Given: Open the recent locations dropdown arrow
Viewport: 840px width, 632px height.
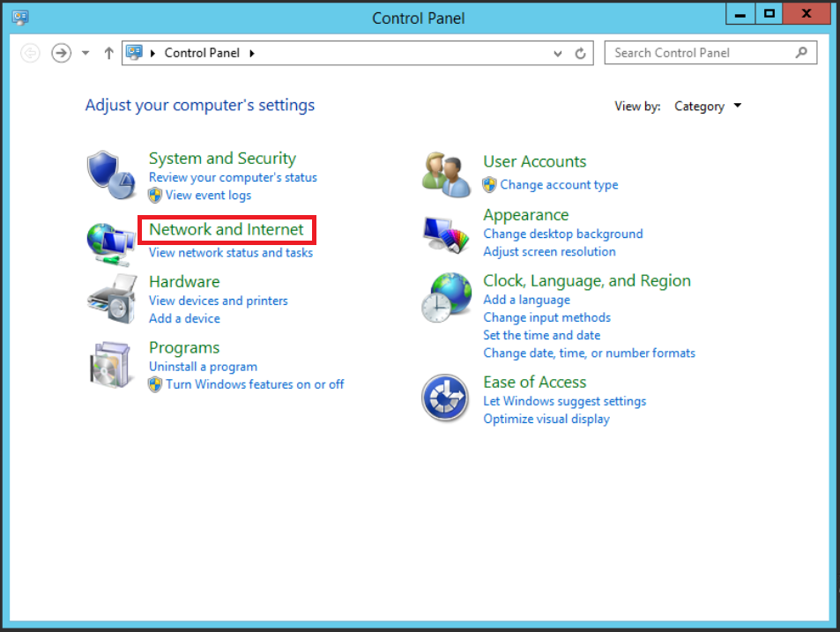Looking at the screenshot, I should click(85, 53).
